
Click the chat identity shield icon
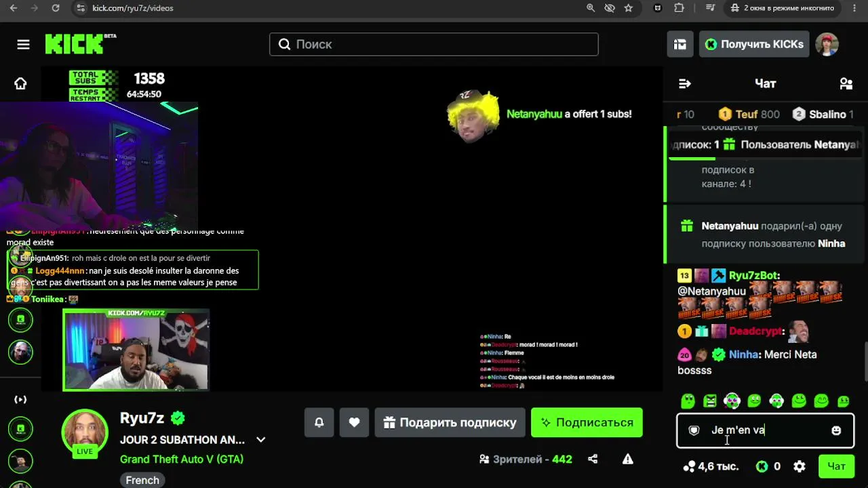point(694,430)
